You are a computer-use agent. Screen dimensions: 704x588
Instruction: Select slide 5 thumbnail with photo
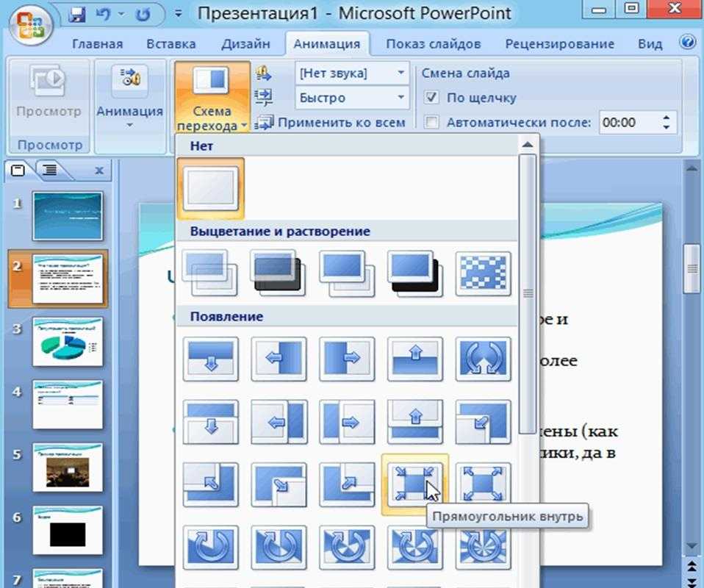click(68, 467)
